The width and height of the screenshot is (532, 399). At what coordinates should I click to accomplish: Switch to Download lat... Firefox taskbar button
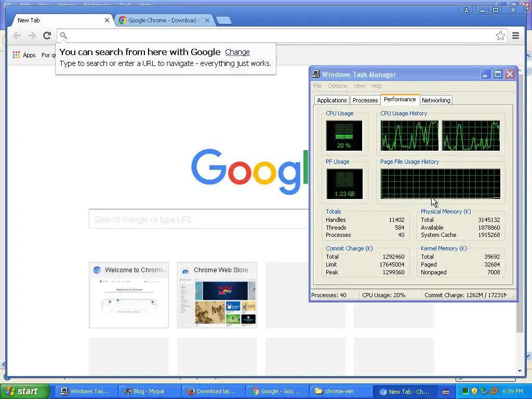[212, 392]
